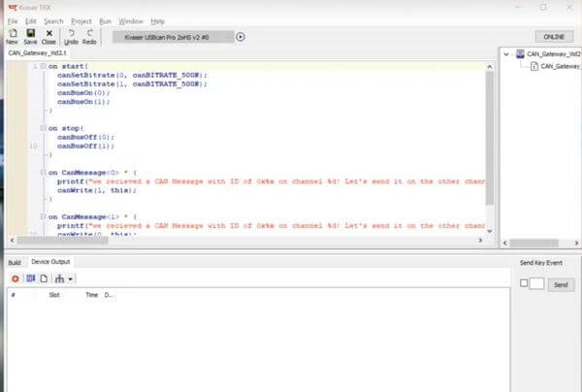
Task: Click the Slot column header
Action: [54, 295]
